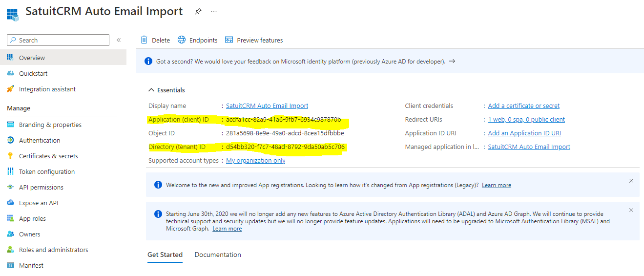Click the Expose an API cloud icon
Screen dimensions: 644x276
[10, 203]
